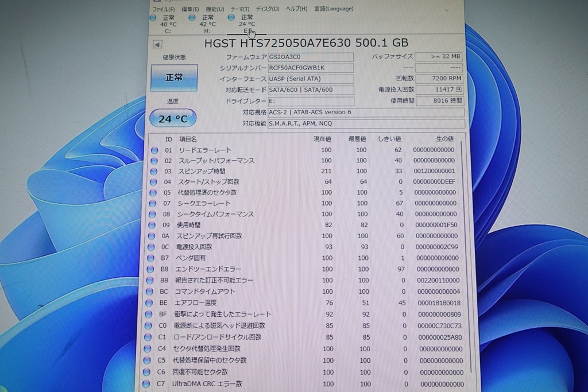Click the power-on hours field 8016 時間
The image size is (588, 392).
click(440, 101)
